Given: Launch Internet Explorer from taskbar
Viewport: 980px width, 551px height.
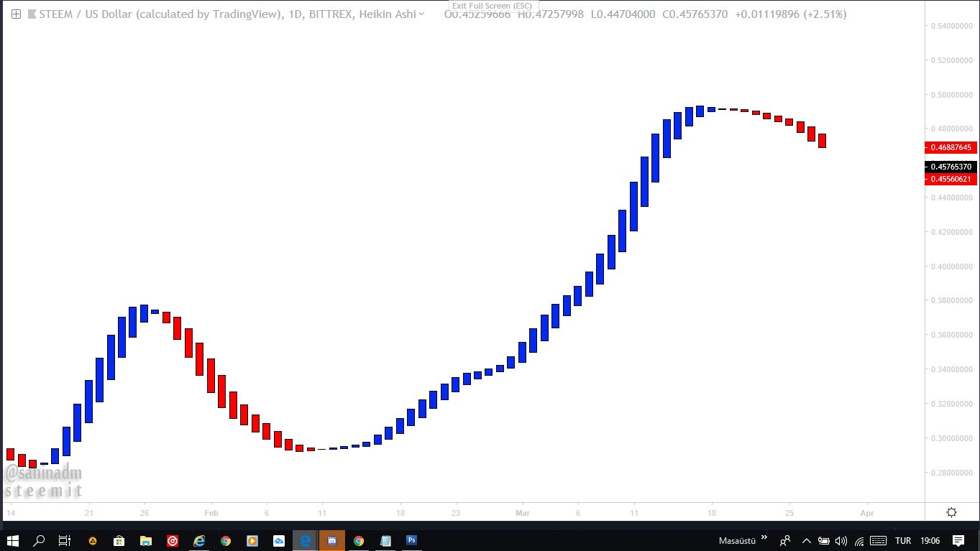Looking at the screenshot, I should [199, 540].
